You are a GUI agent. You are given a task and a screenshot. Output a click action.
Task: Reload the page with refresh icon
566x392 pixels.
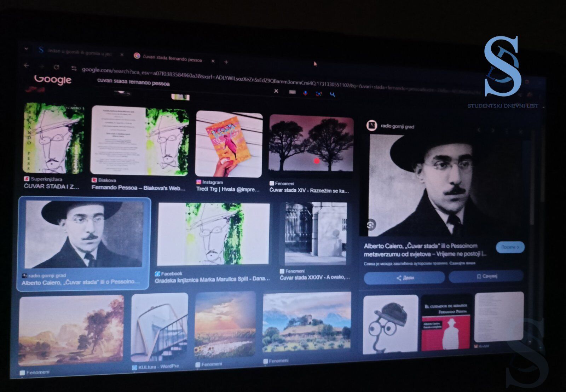click(56, 67)
